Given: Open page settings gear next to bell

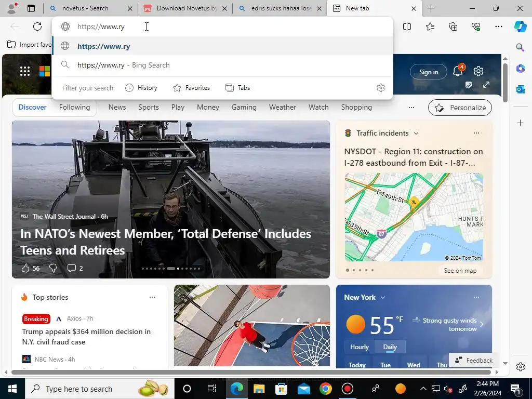Looking at the screenshot, I should [478, 71].
